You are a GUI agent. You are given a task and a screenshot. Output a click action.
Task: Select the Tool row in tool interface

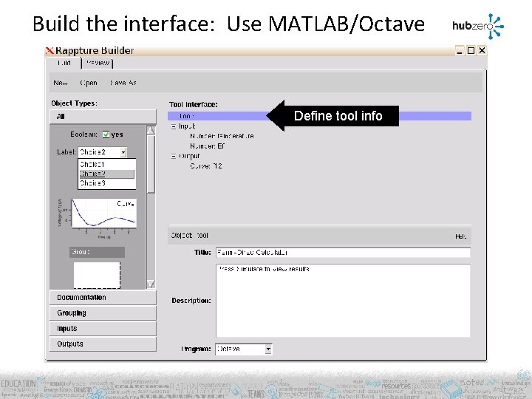pyautogui.click(x=319, y=116)
